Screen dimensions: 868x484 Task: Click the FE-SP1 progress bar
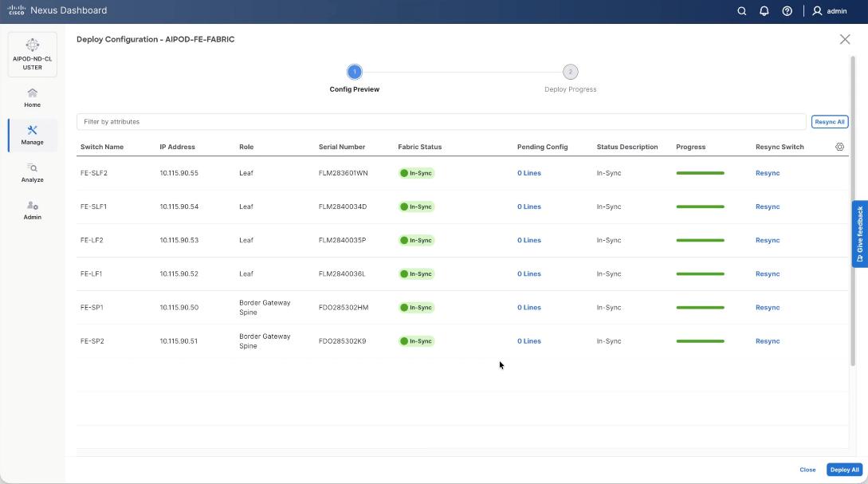700,308
